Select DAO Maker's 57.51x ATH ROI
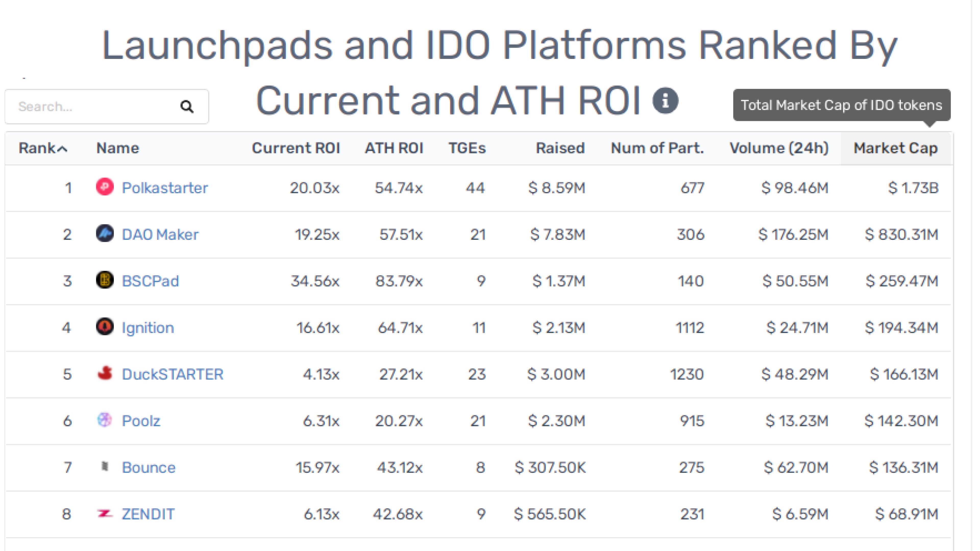Image resolution: width=980 pixels, height=551 pixels. [x=401, y=235]
